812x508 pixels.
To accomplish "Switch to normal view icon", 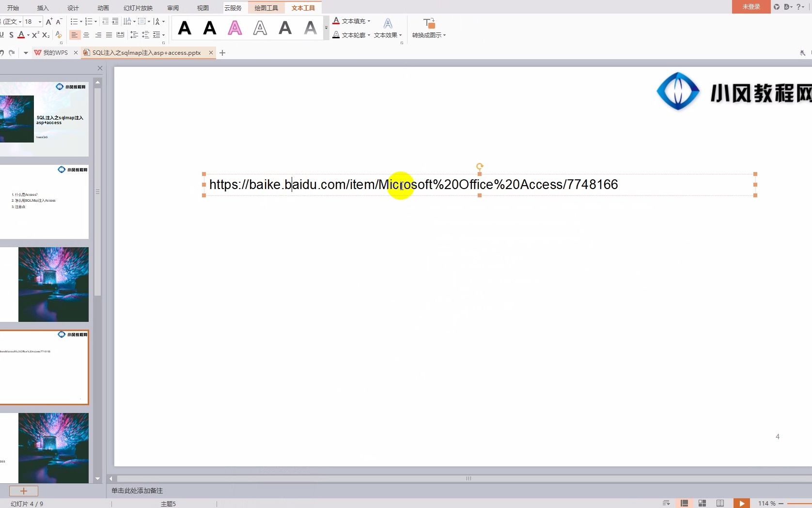I will pyautogui.click(x=684, y=503).
